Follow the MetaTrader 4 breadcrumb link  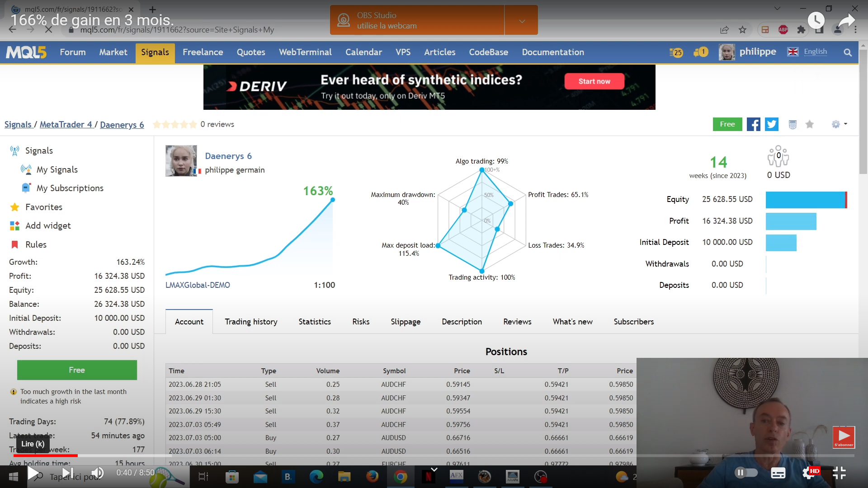coord(66,124)
